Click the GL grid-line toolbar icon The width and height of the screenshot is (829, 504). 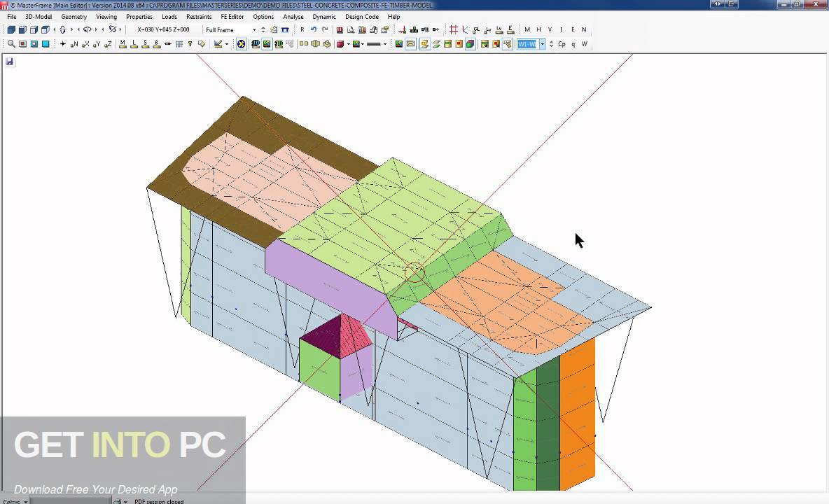coord(476,29)
